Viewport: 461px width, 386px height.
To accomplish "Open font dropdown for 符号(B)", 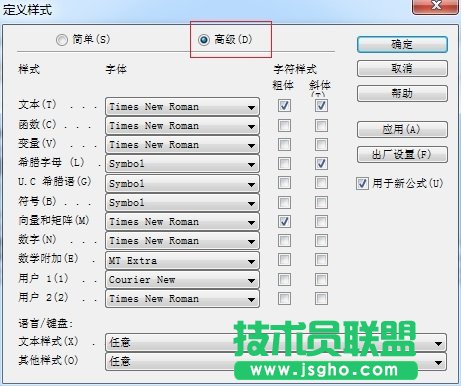I will click(182, 203).
